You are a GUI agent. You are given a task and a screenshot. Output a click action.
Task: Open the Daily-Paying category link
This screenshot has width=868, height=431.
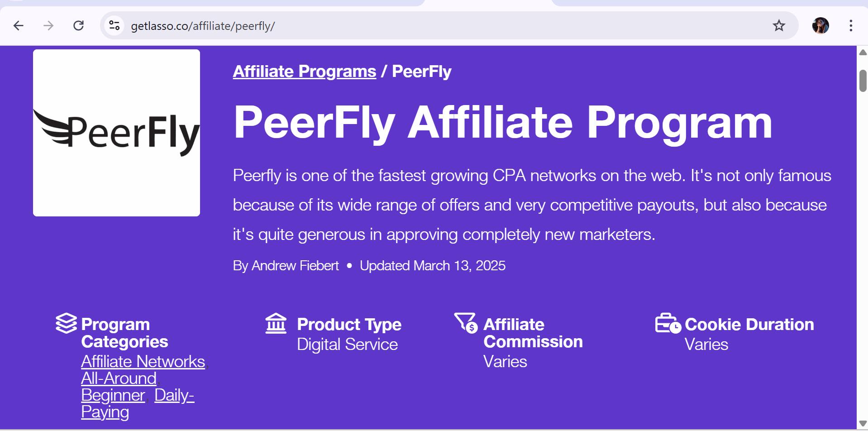click(x=174, y=395)
